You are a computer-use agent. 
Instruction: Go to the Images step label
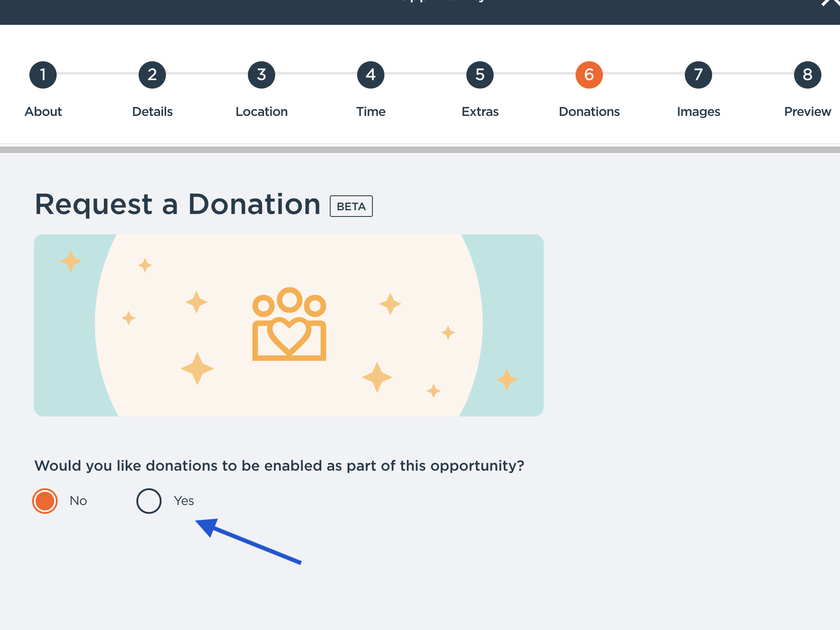coord(698,112)
